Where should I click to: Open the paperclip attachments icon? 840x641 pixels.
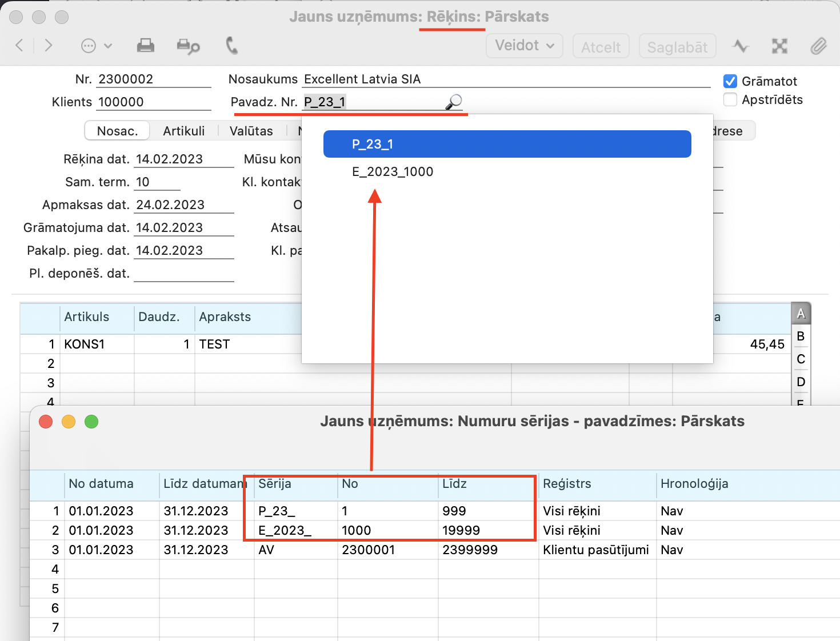coord(818,46)
